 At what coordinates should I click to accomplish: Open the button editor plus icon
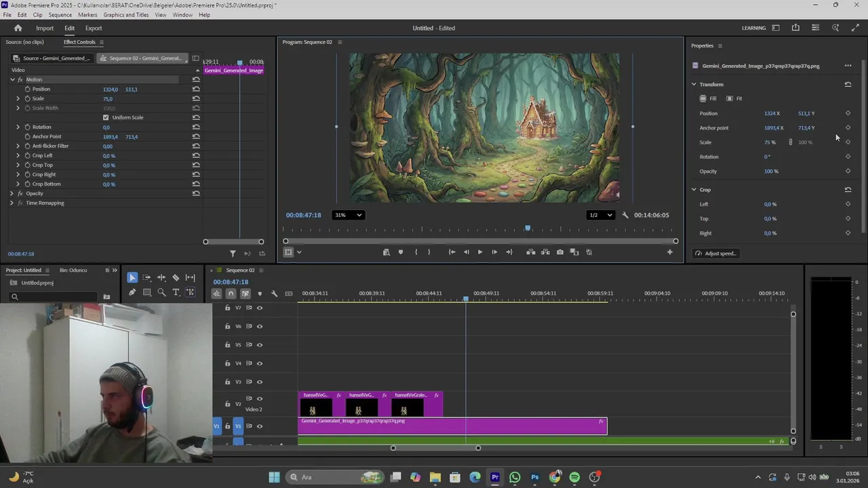click(669, 252)
